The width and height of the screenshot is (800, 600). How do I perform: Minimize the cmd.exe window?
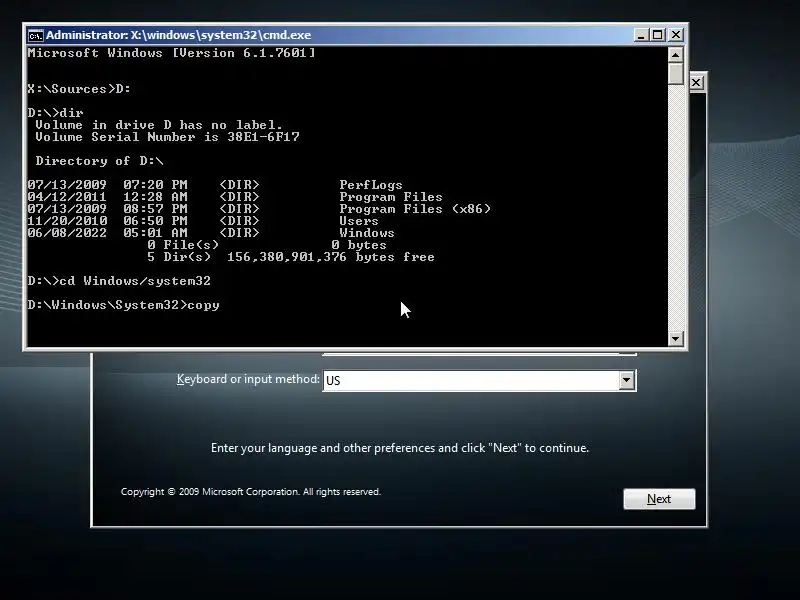click(x=641, y=35)
